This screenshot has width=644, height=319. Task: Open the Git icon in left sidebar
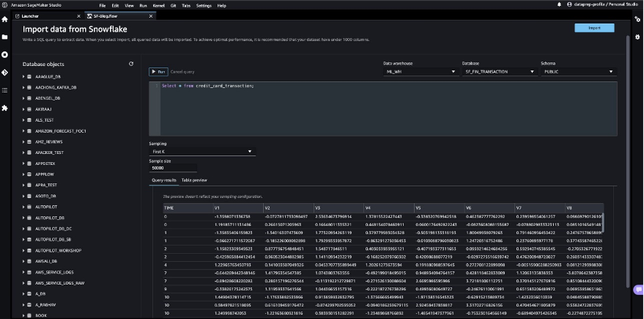pyautogui.click(x=5, y=73)
